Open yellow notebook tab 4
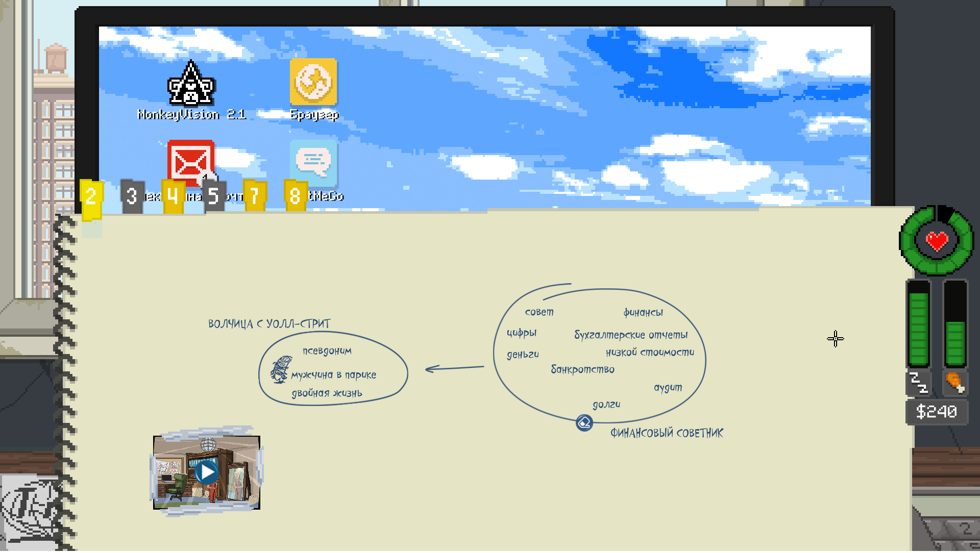980x553 pixels. (x=173, y=196)
